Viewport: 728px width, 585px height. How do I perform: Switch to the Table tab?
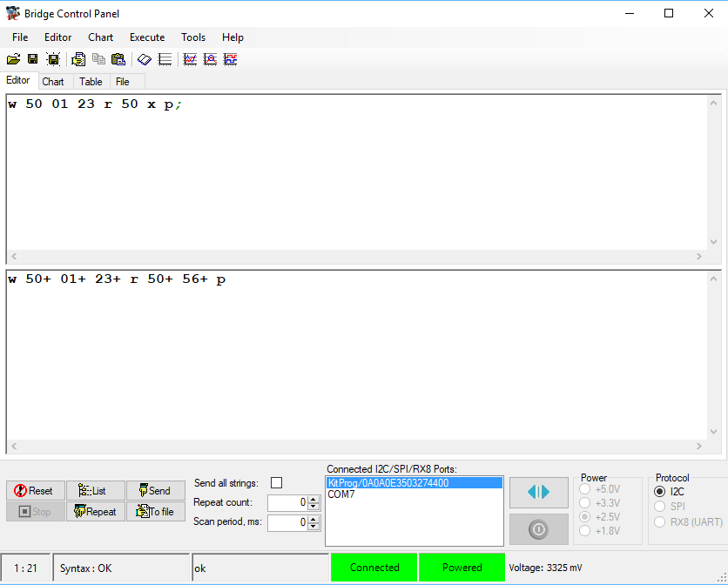coord(91,82)
